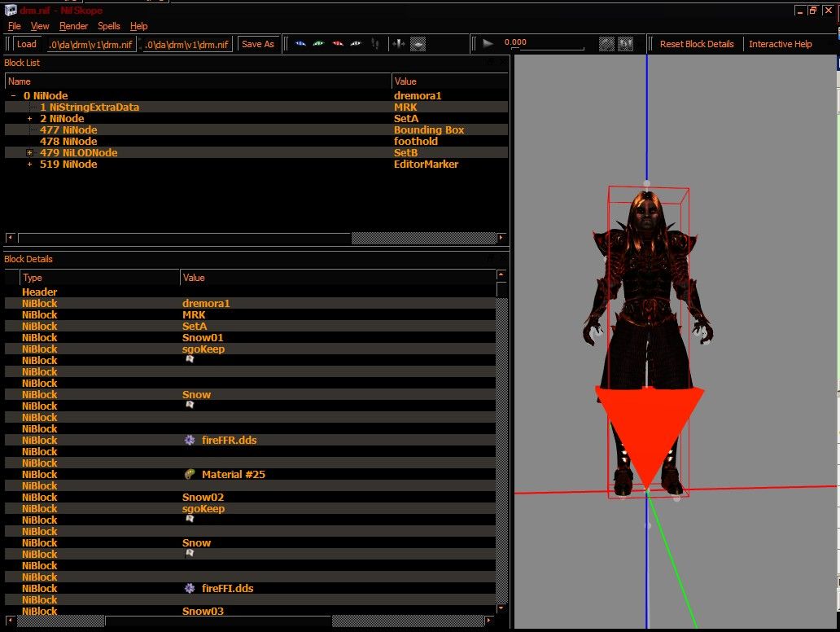Collapse the 0 NiNode root
840x632 pixels.
coord(13,95)
